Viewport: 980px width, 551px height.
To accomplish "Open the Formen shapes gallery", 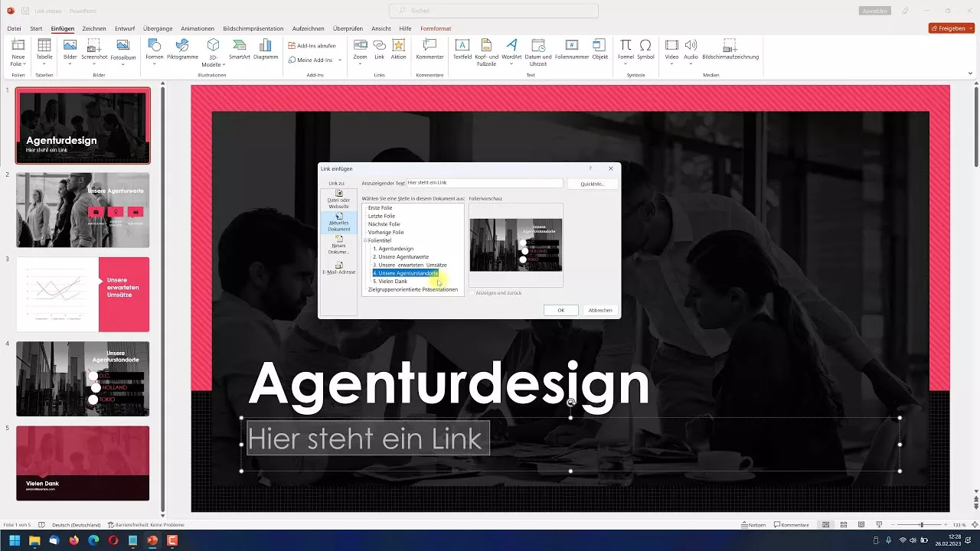I will [154, 45].
